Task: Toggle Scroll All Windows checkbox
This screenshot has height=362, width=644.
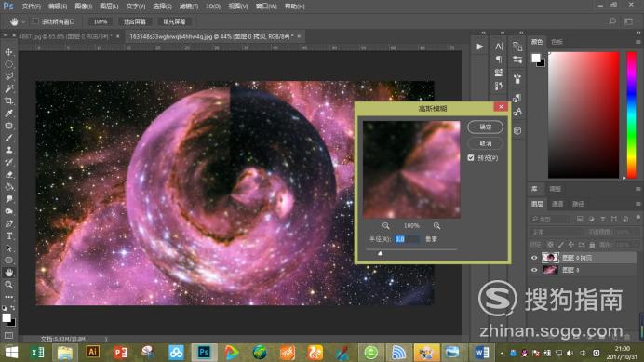Action: pyautogui.click(x=35, y=21)
